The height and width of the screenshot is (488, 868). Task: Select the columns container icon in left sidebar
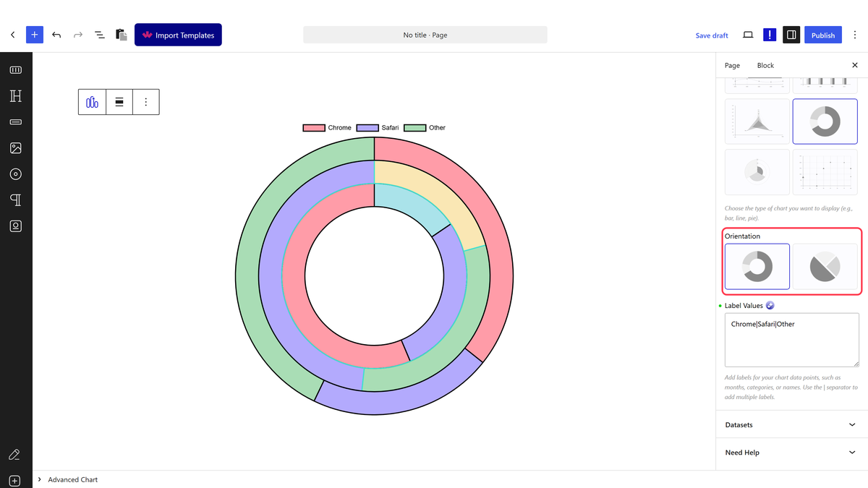pos(16,70)
